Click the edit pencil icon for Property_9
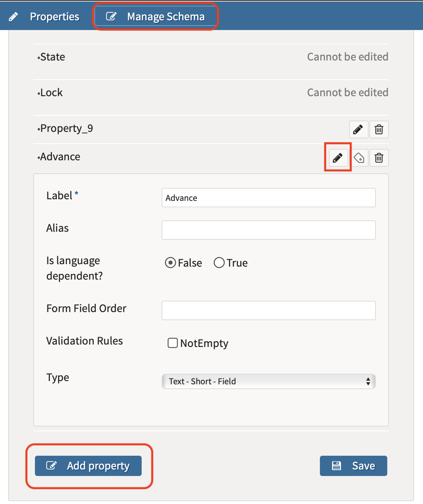The height and width of the screenshot is (504, 423). tap(358, 129)
